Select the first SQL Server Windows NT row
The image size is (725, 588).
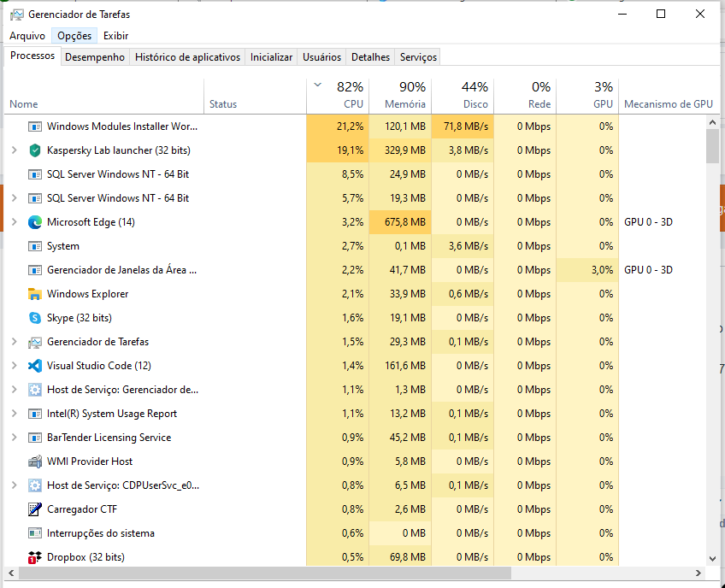pyautogui.click(x=355, y=174)
